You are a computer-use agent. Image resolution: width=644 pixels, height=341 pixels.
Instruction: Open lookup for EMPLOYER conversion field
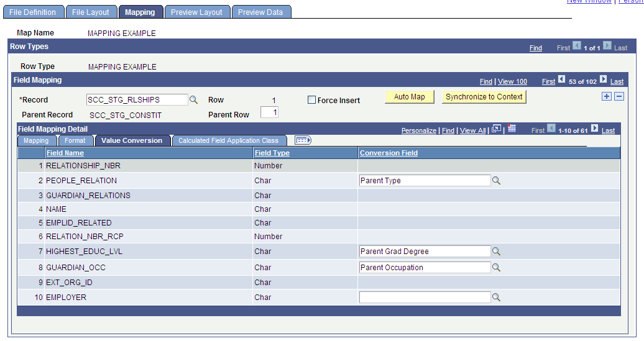point(496,298)
